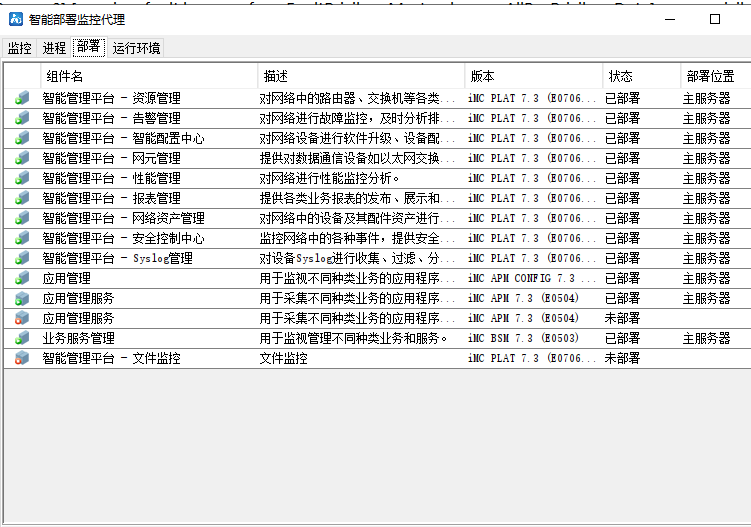751x527 pixels.
Task: Open the 进程 tab
Action: (54, 48)
